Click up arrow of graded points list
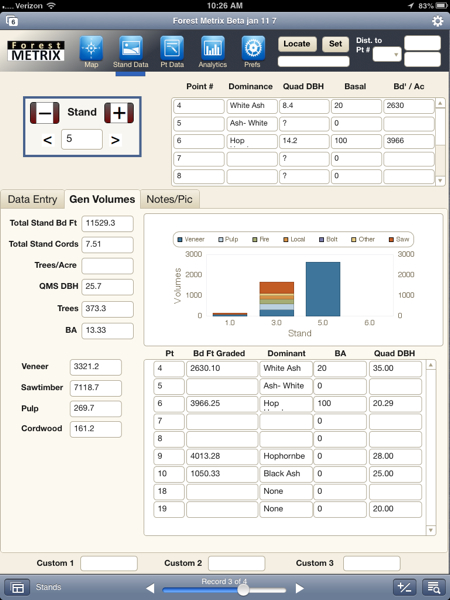The height and width of the screenshot is (600, 450). [x=431, y=365]
